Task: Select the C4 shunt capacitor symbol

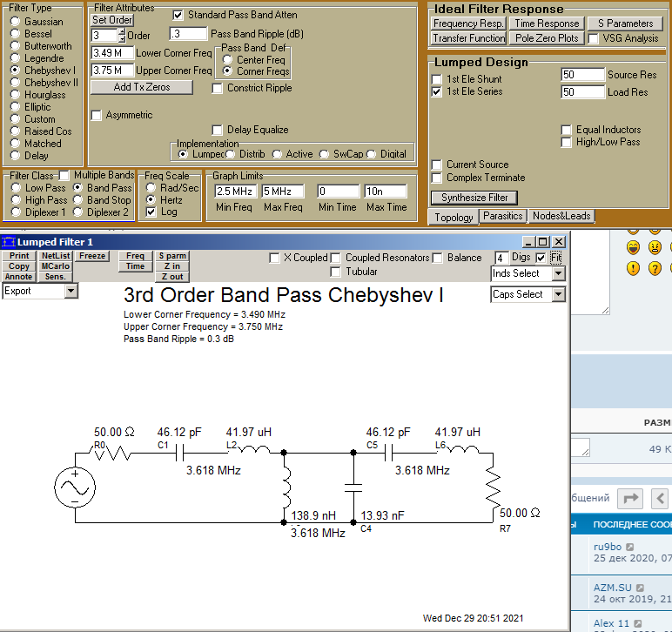Action: 353,488
